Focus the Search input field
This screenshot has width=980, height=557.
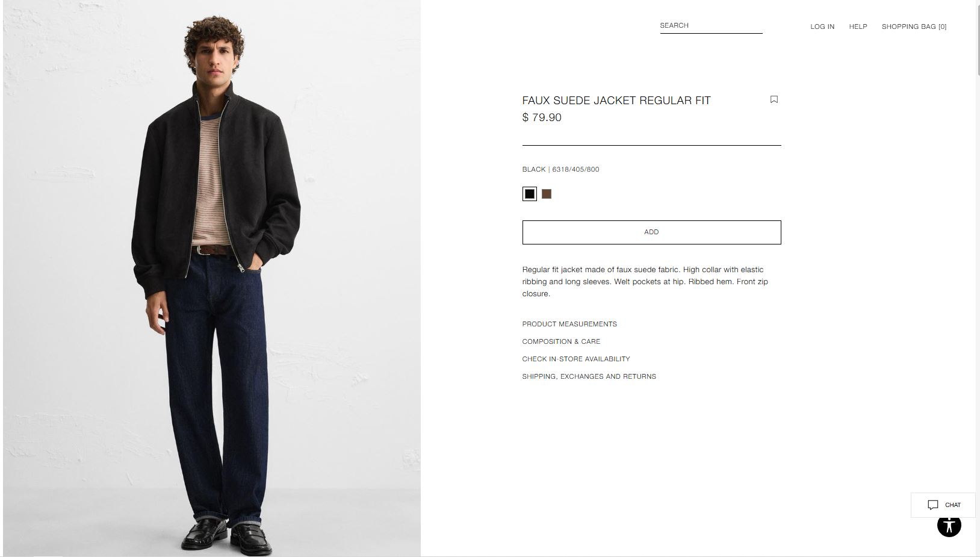tap(711, 26)
